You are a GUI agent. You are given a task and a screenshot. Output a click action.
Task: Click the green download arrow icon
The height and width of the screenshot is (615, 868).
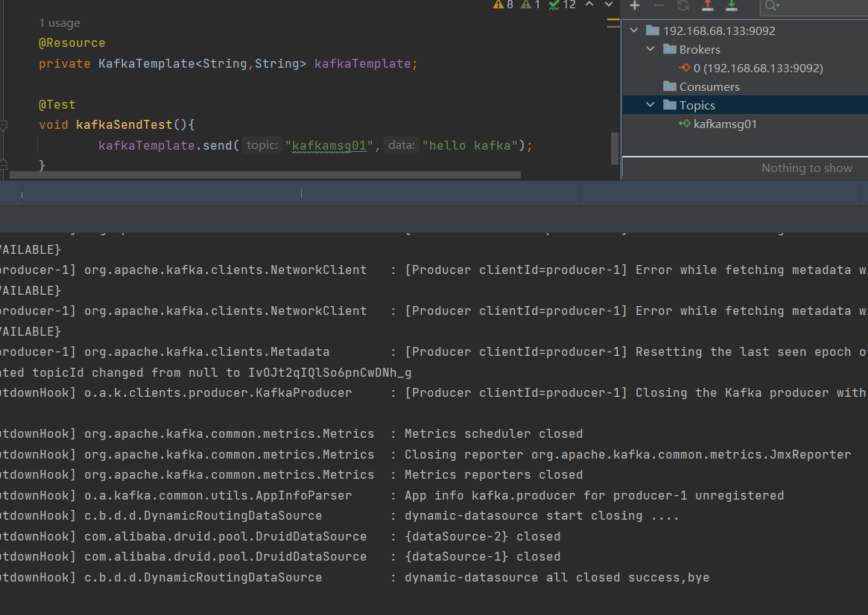tap(732, 6)
